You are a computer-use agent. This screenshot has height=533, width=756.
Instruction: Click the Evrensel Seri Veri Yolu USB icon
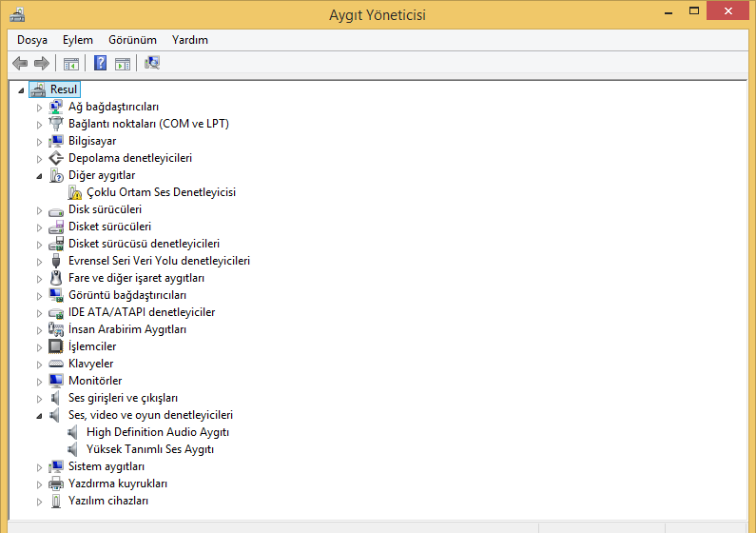point(56,261)
